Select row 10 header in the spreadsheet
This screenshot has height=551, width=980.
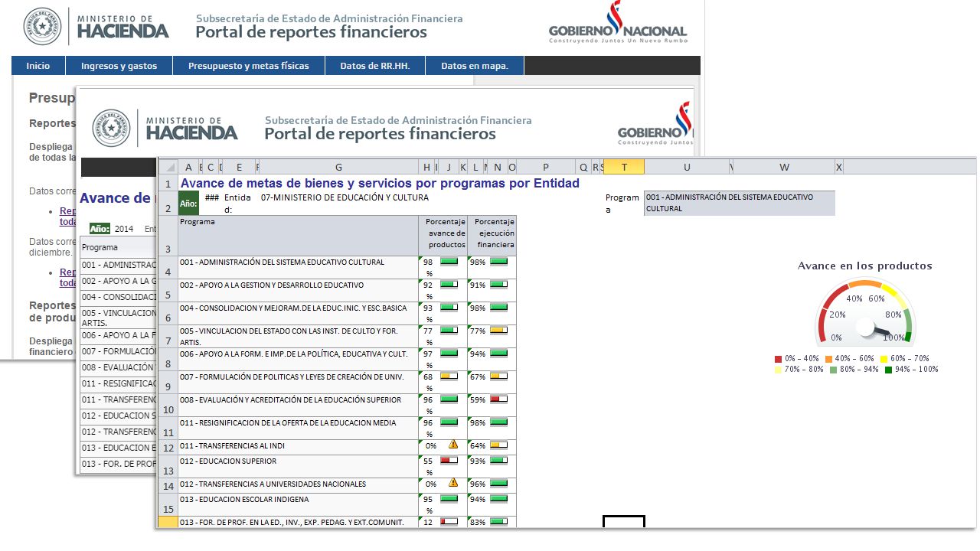(x=168, y=405)
